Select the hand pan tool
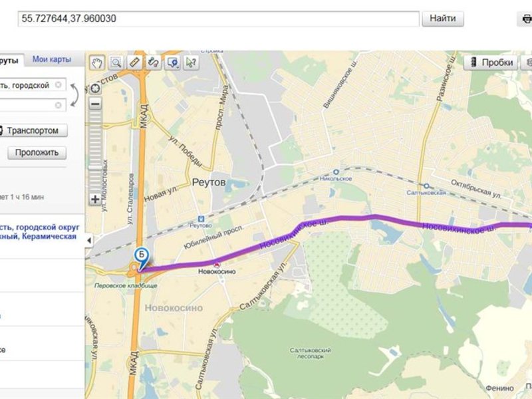Screen dimensions: 532x399 coord(97,63)
